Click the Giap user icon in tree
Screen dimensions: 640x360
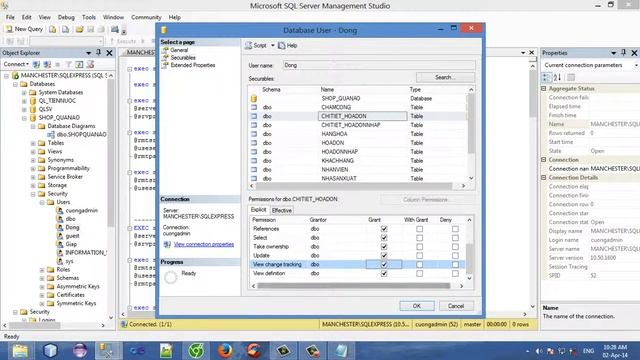60,244
